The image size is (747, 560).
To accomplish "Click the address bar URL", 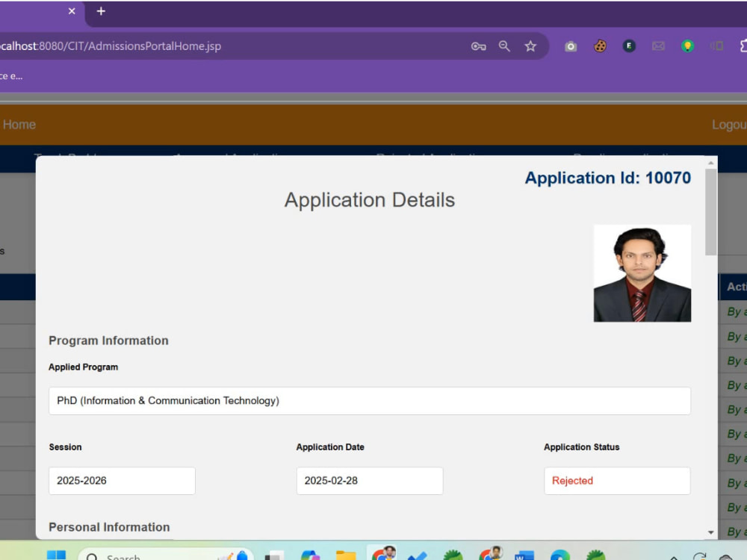I will coord(111,46).
